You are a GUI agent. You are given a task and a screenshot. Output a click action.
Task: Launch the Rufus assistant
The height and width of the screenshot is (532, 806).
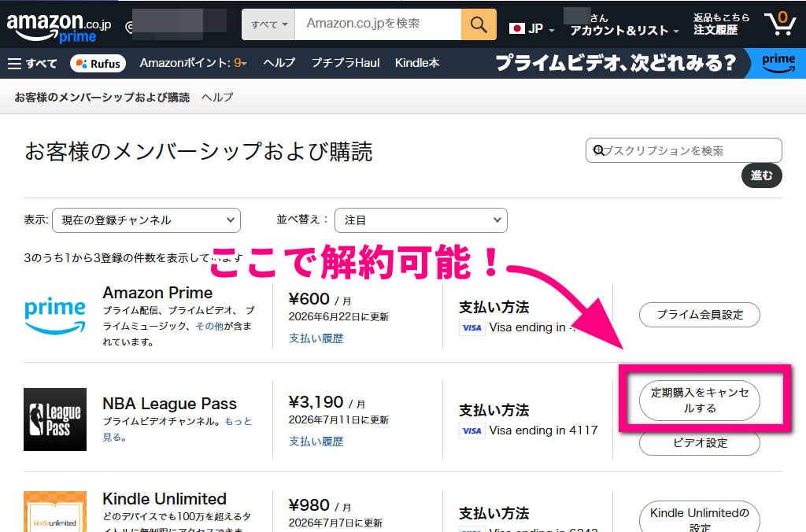pos(98,64)
